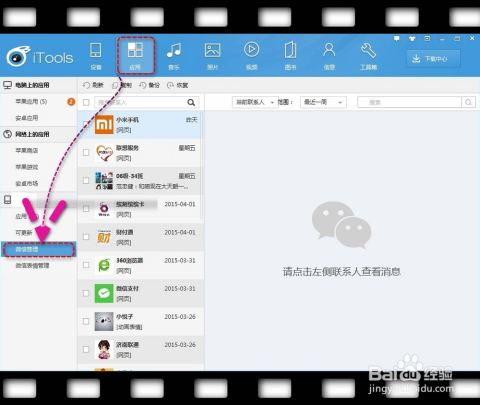This screenshot has width=480, height=405.
Task: Open the Music note icon
Action: (x=174, y=50)
